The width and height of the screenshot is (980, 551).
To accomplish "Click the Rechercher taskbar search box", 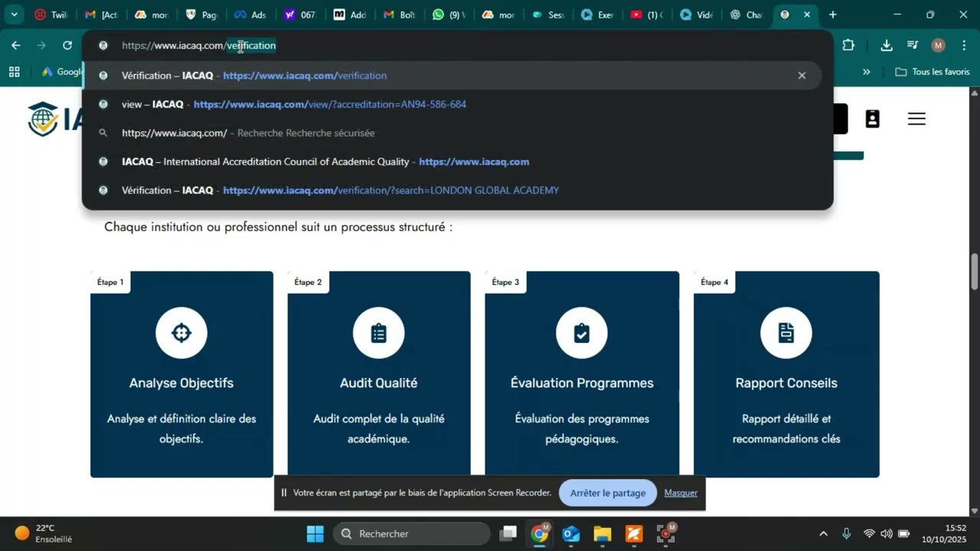I will point(412,533).
